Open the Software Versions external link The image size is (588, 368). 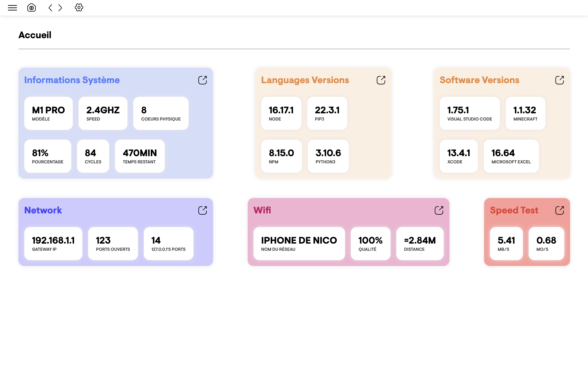(x=560, y=80)
